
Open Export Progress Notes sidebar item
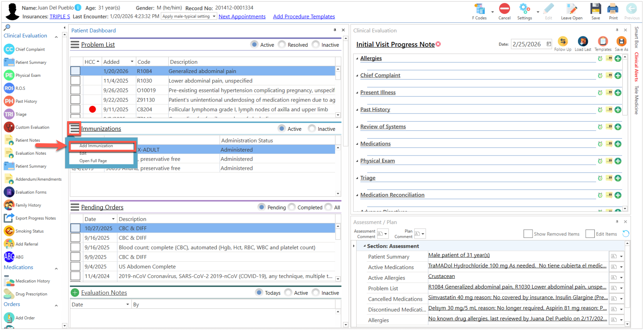point(30,218)
